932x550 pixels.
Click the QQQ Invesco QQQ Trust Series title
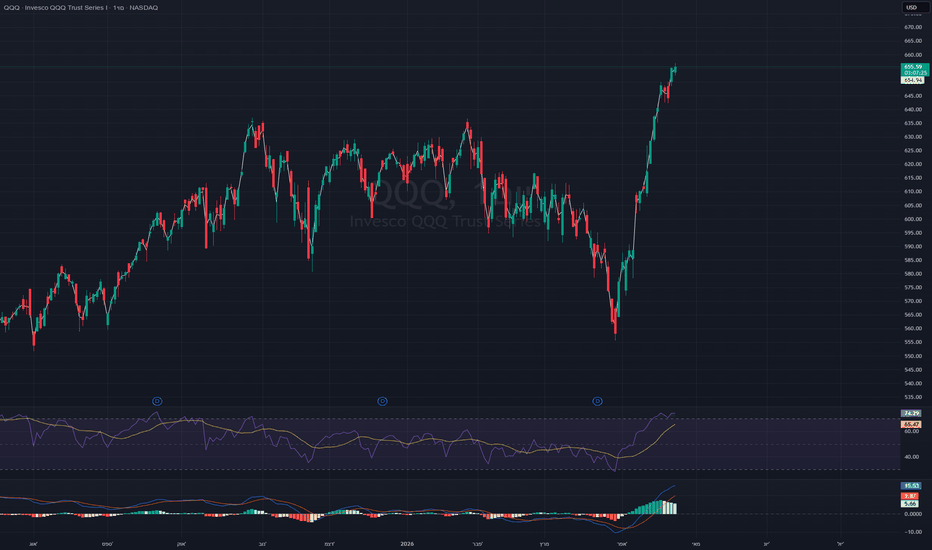point(81,8)
